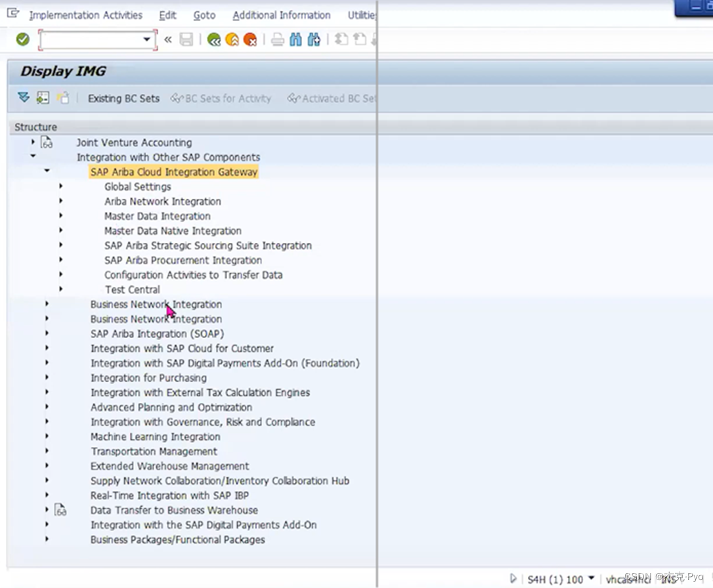Click the Find binoculars icon
Image resolution: width=713 pixels, height=588 pixels.
point(295,39)
